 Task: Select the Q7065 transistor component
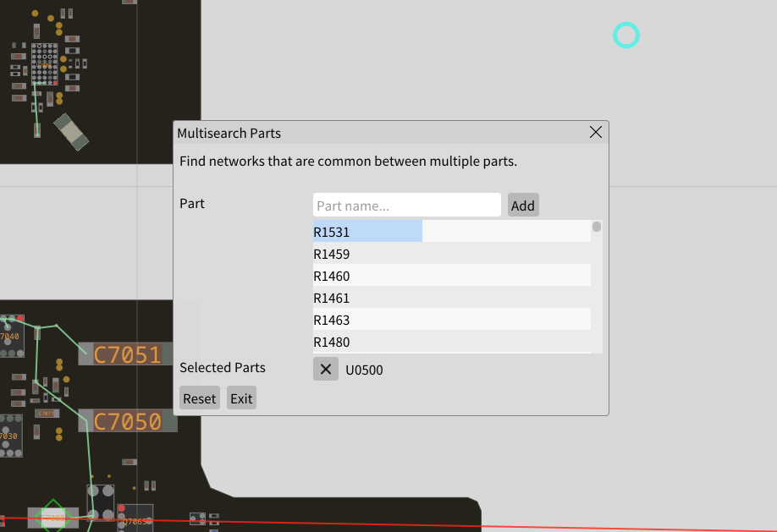coord(135,518)
